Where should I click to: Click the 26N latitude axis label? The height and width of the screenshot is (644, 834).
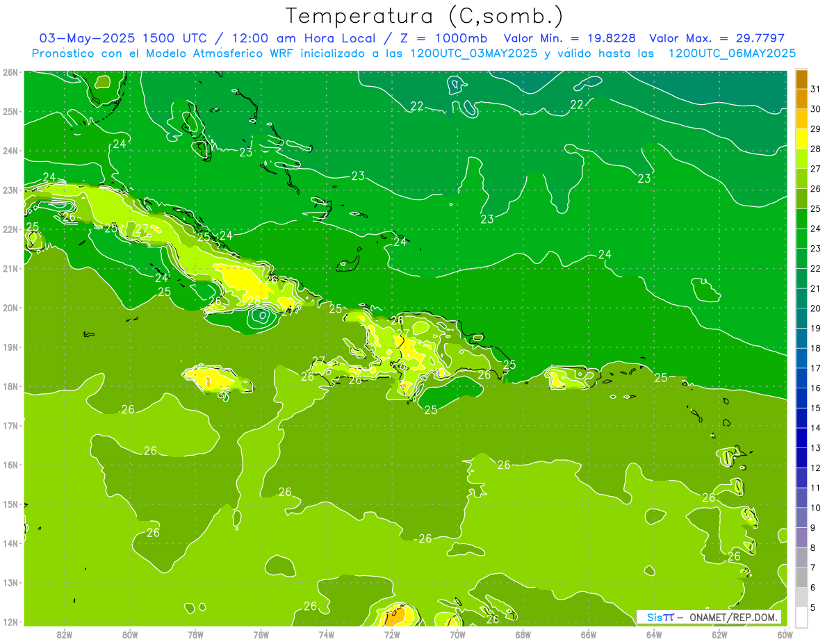(10, 72)
